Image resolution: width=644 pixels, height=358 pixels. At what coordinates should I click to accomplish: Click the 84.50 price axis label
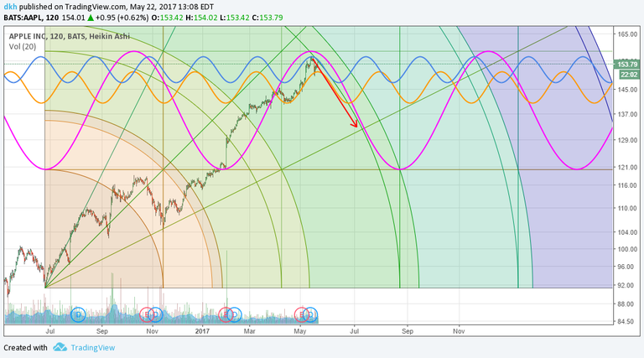[x=627, y=321]
